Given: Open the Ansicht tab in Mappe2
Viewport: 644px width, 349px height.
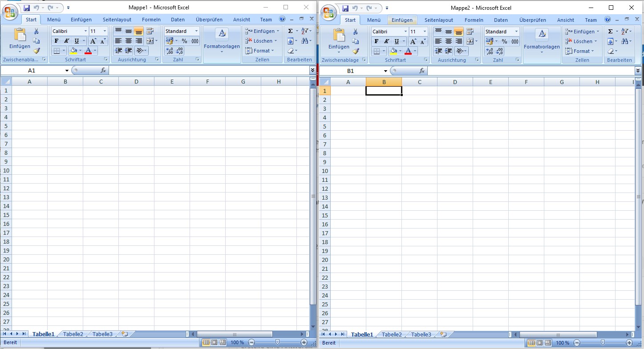Looking at the screenshot, I should pos(565,20).
